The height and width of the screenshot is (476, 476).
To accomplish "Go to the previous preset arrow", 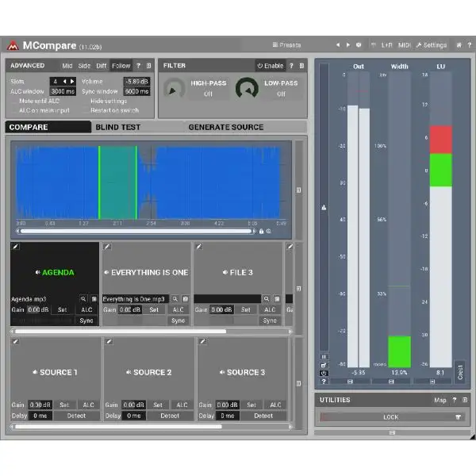I will [x=338, y=45].
